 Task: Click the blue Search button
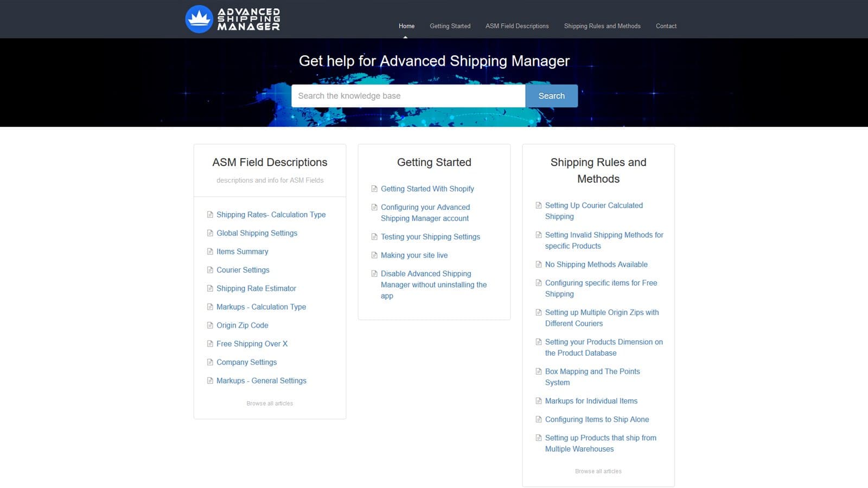pos(551,96)
